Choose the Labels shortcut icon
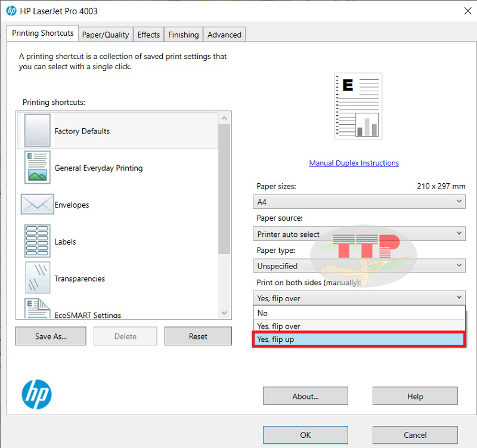 37,241
